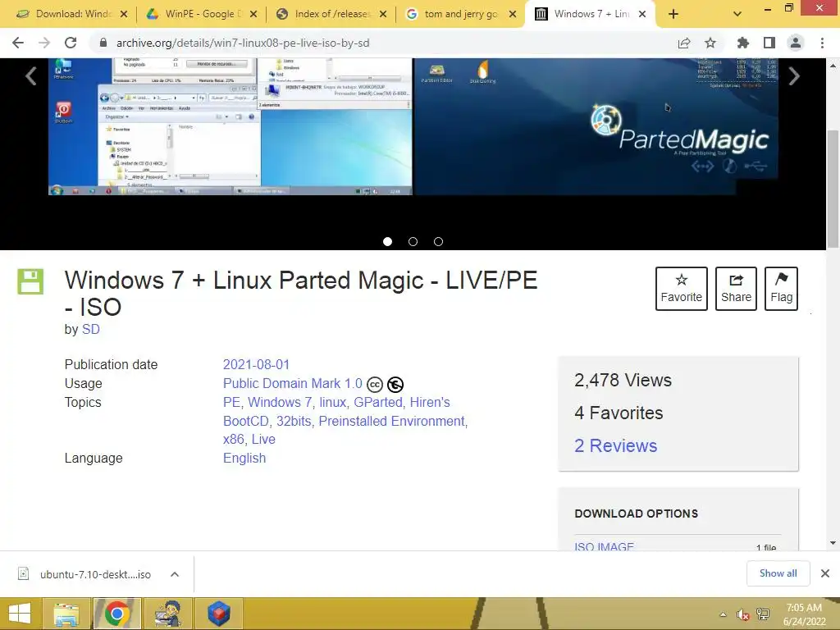
Task: Open the English language link
Action: tap(244, 458)
